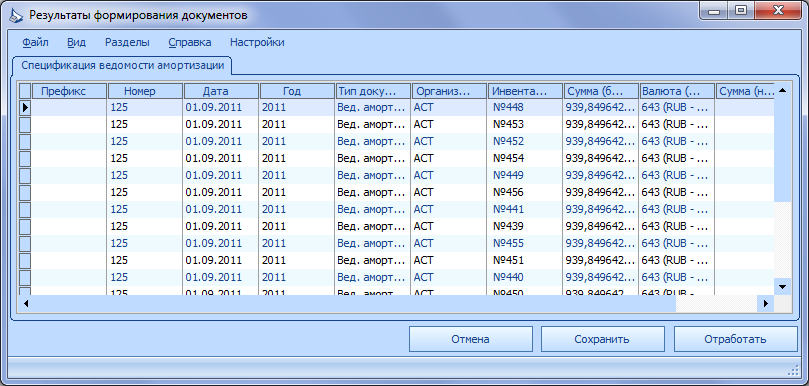Maximize the Результаты формирования документов window
The image size is (809, 386).
[x=741, y=10]
